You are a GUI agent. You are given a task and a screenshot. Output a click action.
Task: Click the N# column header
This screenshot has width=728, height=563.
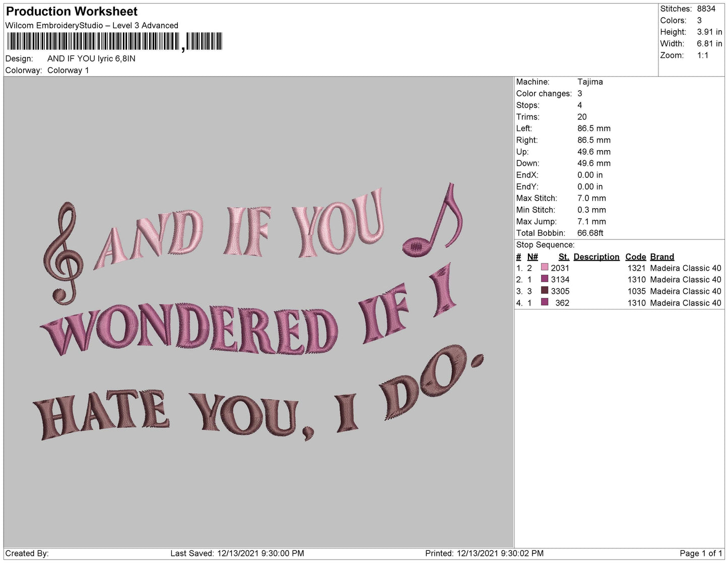pyautogui.click(x=533, y=257)
